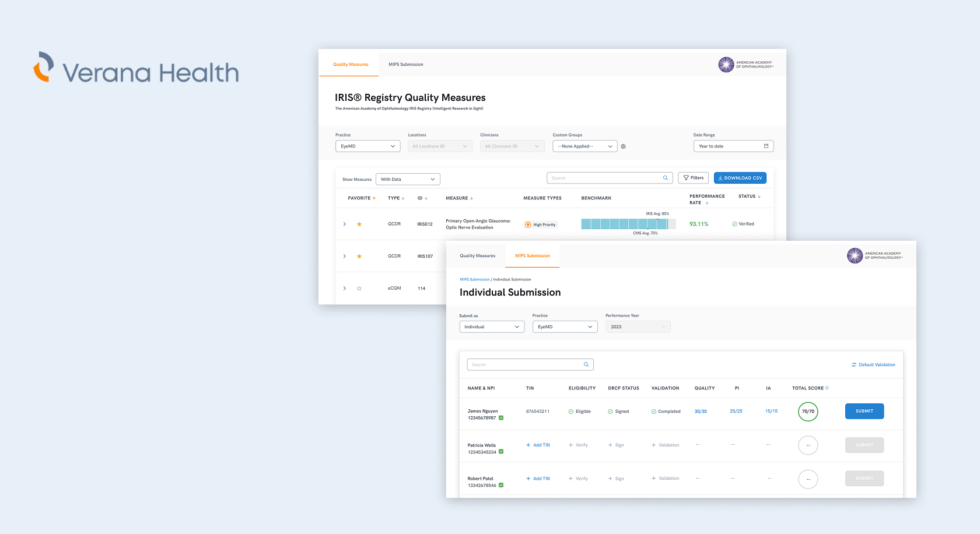Sort by the ID column arrow
980x534 pixels.
click(x=426, y=198)
